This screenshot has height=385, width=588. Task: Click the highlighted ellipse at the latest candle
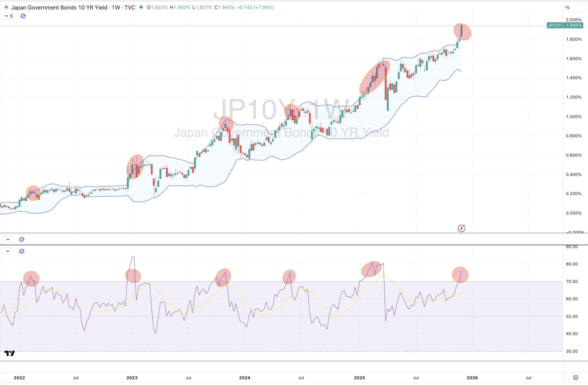click(x=462, y=32)
